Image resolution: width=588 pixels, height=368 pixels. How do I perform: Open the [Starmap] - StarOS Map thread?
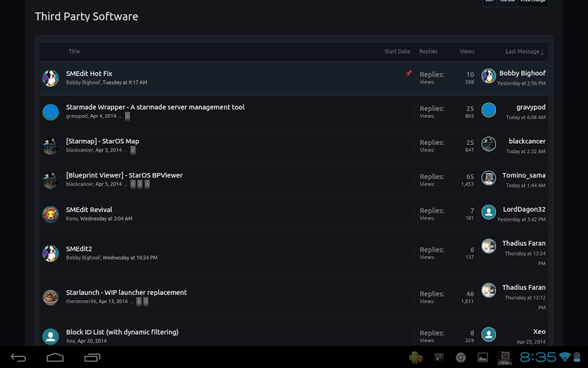(x=102, y=141)
